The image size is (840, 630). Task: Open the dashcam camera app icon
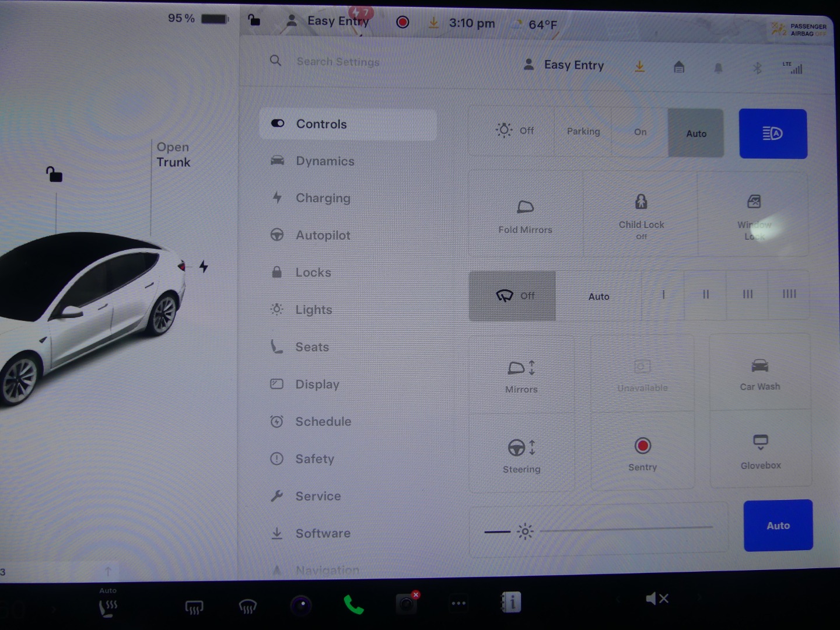[x=406, y=604]
